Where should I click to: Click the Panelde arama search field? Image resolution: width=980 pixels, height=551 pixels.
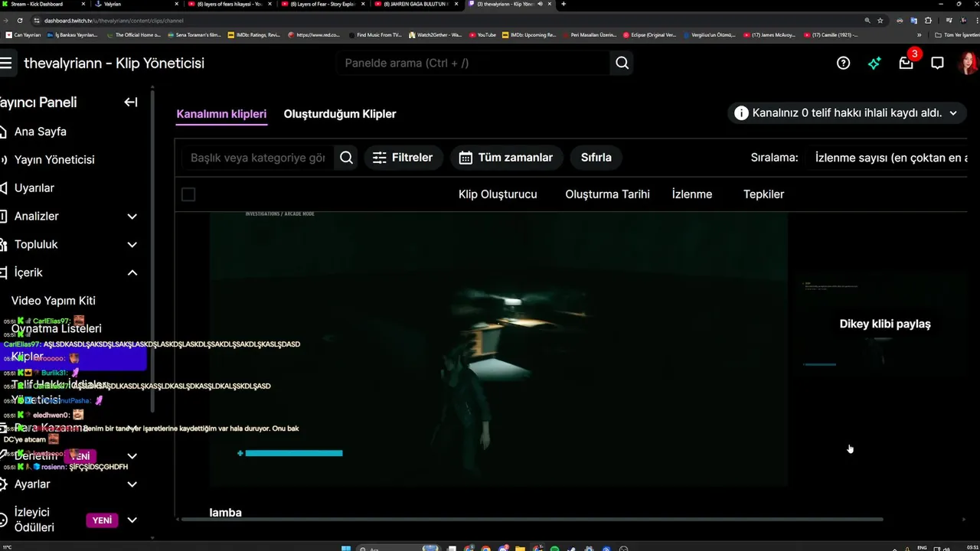(475, 63)
